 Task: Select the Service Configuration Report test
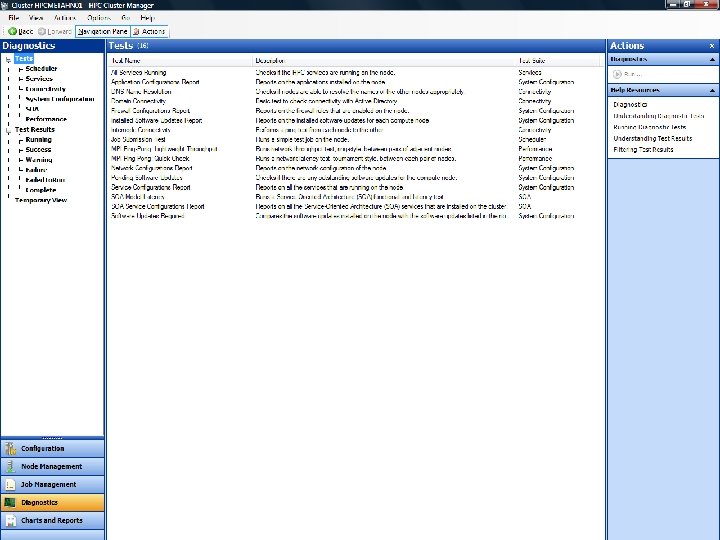(x=355, y=187)
